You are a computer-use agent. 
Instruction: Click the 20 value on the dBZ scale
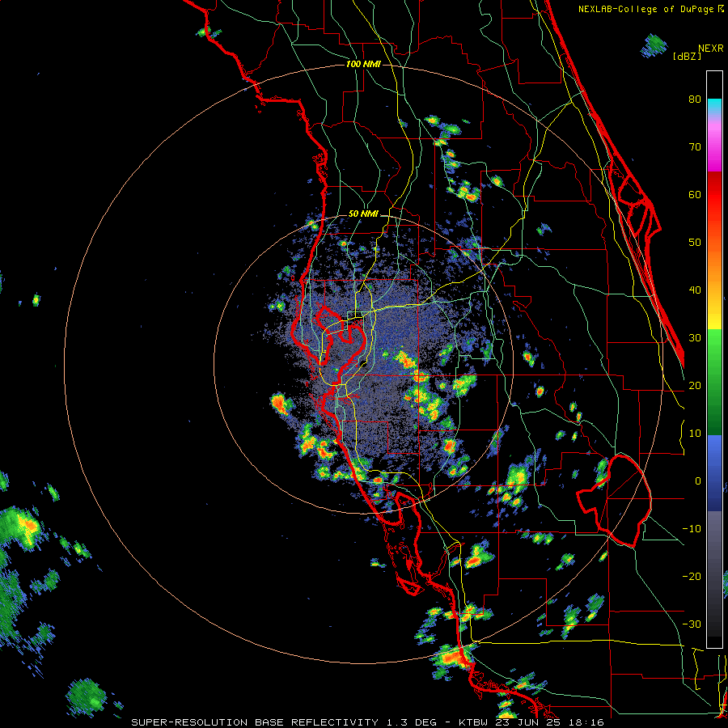(x=695, y=386)
